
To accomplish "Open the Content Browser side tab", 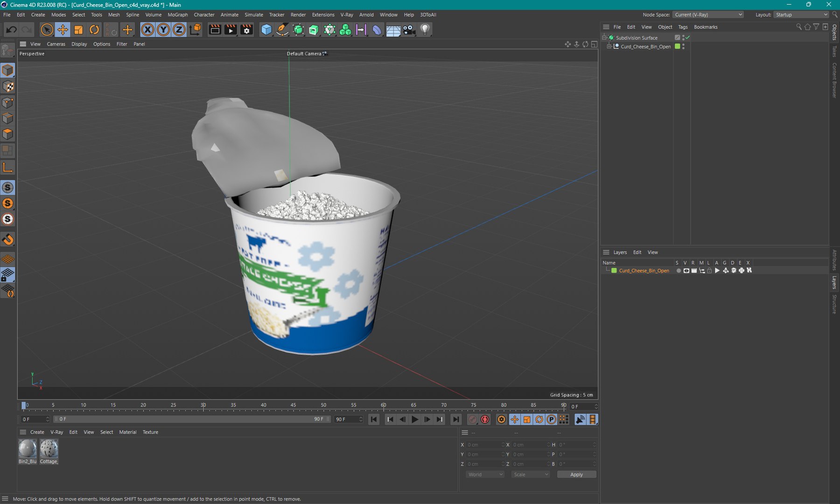I will click(834, 80).
